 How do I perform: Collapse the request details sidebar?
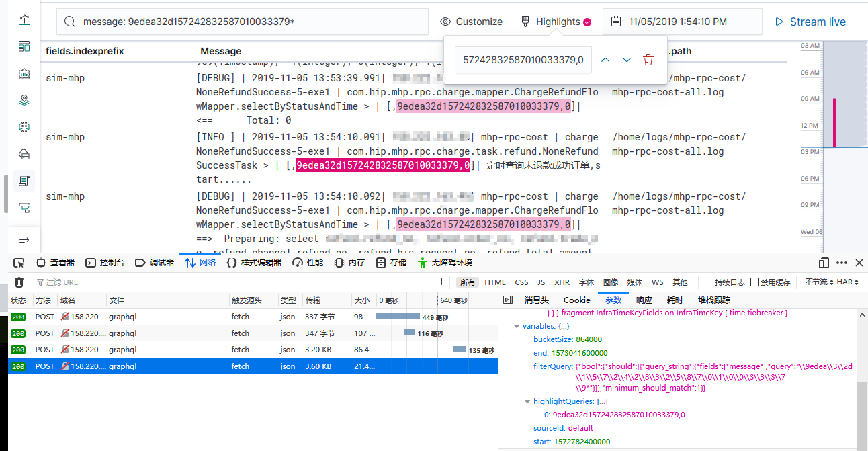pyautogui.click(x=508, y=300)
